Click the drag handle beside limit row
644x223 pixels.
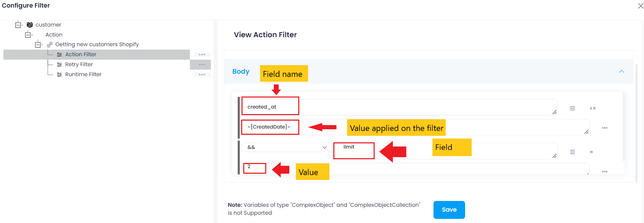(572, 152)
